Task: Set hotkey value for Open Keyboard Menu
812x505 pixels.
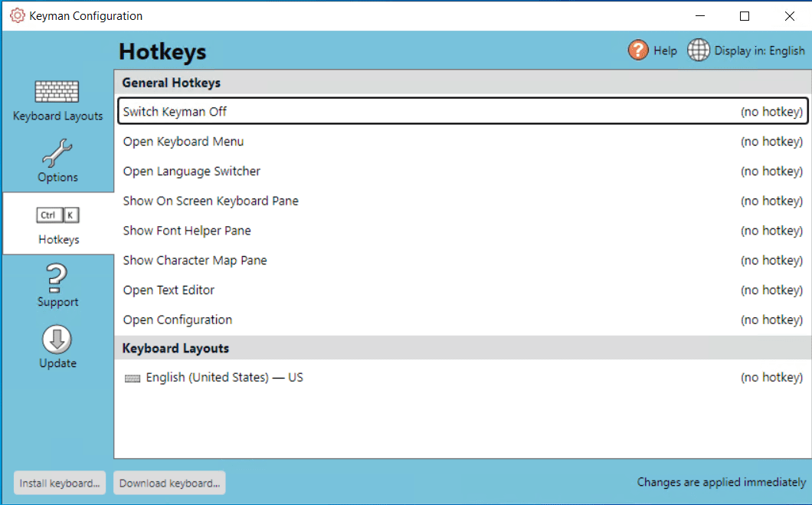Action: click(x=771, y=142)
